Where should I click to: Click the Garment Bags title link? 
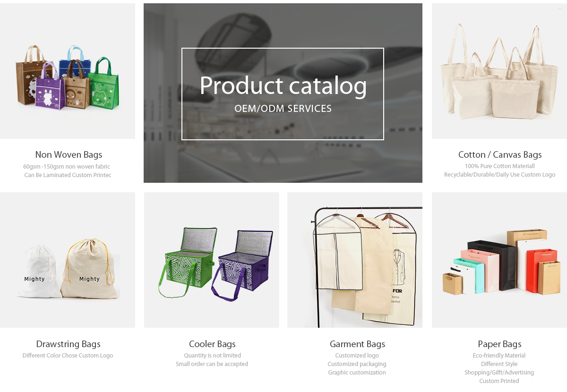click(x=358, y=344)
